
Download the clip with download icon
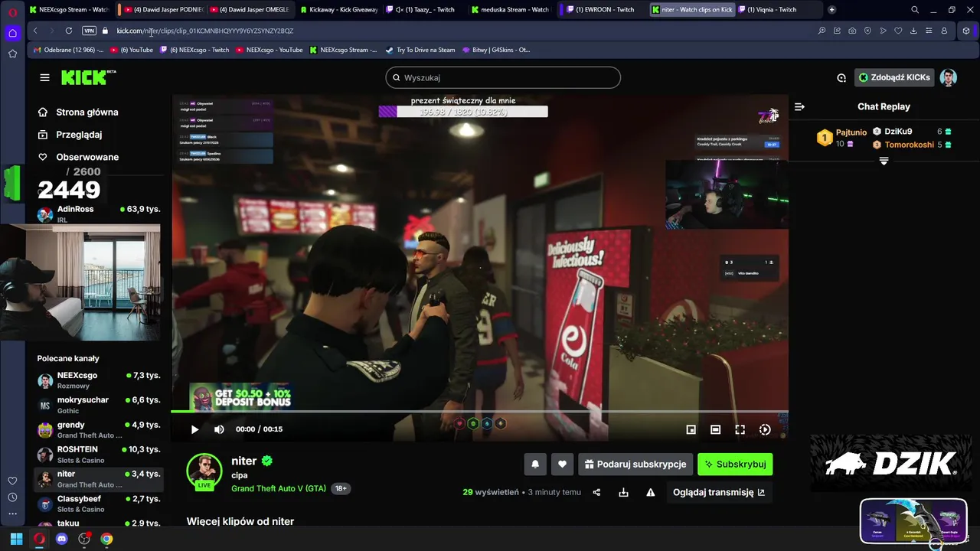tap(623, 492)
